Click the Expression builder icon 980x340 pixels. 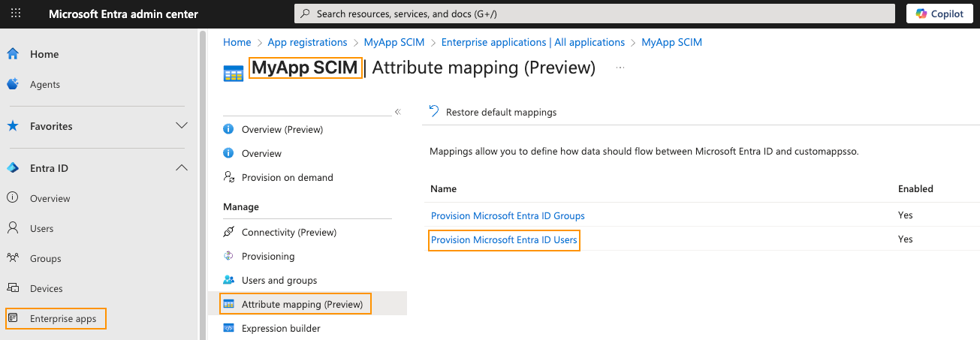click(x=229, y=328)
